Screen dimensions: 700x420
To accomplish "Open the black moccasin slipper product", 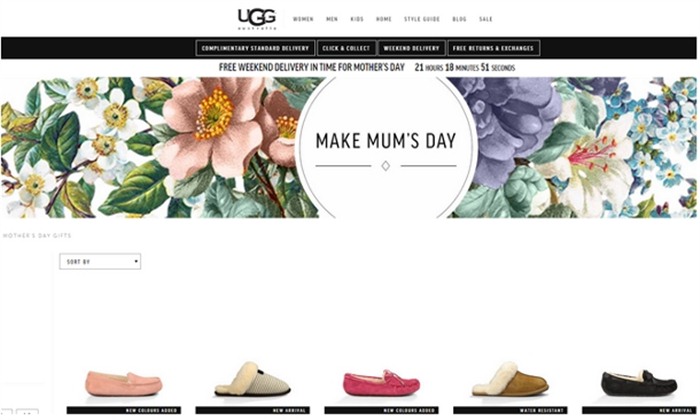I will pos(639,383).
